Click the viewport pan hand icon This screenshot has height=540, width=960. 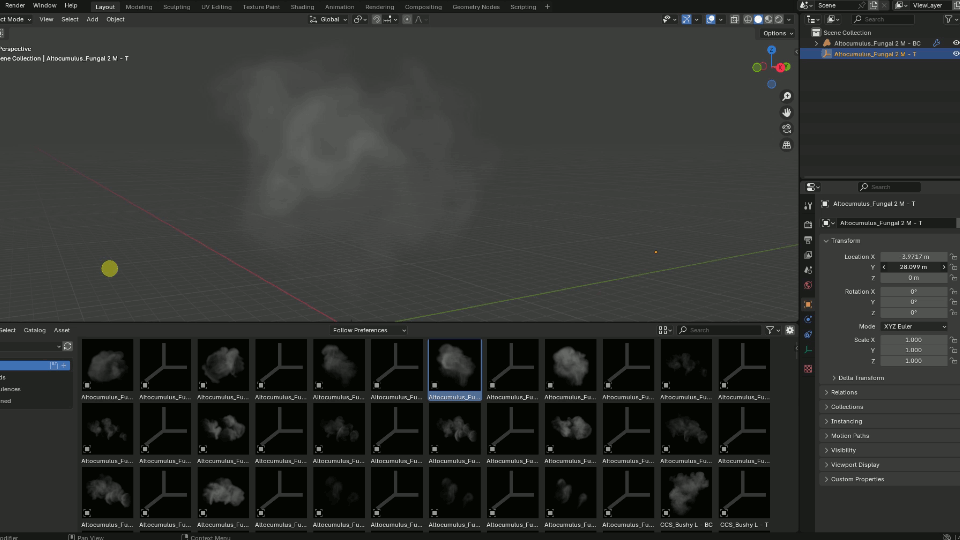click(787, 113)
